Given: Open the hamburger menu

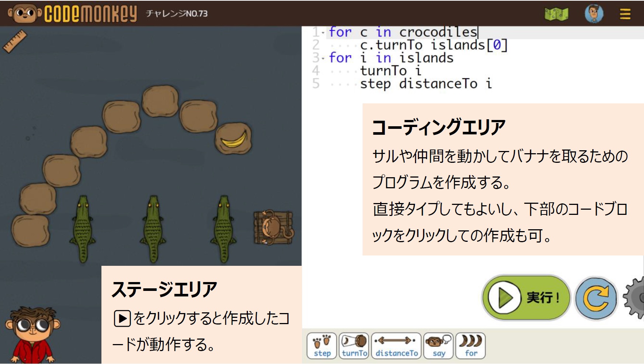Looking at the screenshot, I should coord(625,14).
